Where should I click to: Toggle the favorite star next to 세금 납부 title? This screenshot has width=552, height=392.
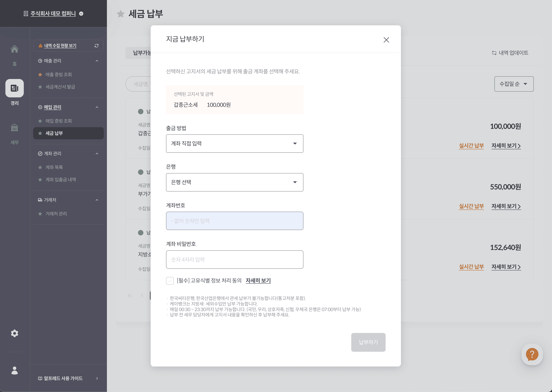click(121, 14)
